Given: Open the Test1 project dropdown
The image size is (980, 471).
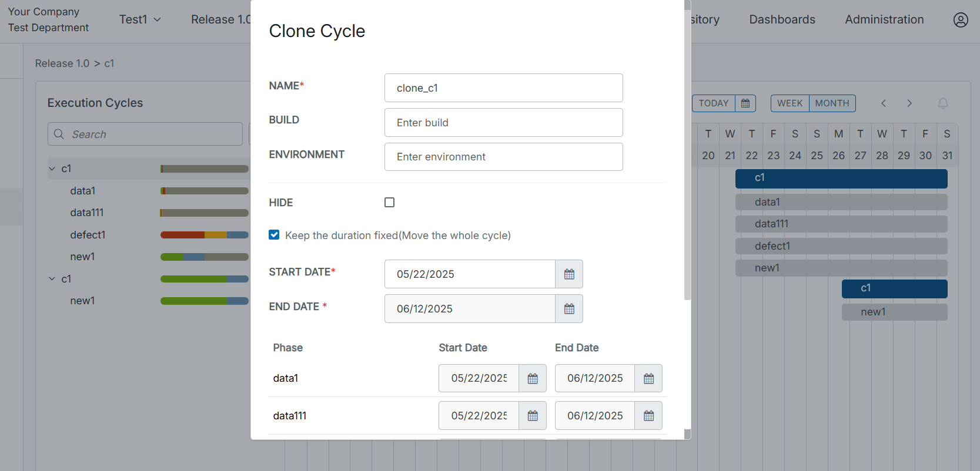Looking at the screenshot, I should [140, 19].
